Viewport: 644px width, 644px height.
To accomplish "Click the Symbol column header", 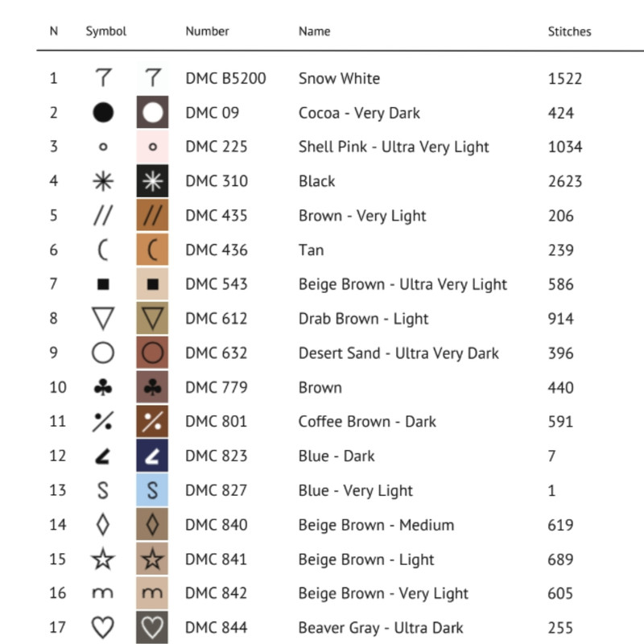I will click(106, 31).
